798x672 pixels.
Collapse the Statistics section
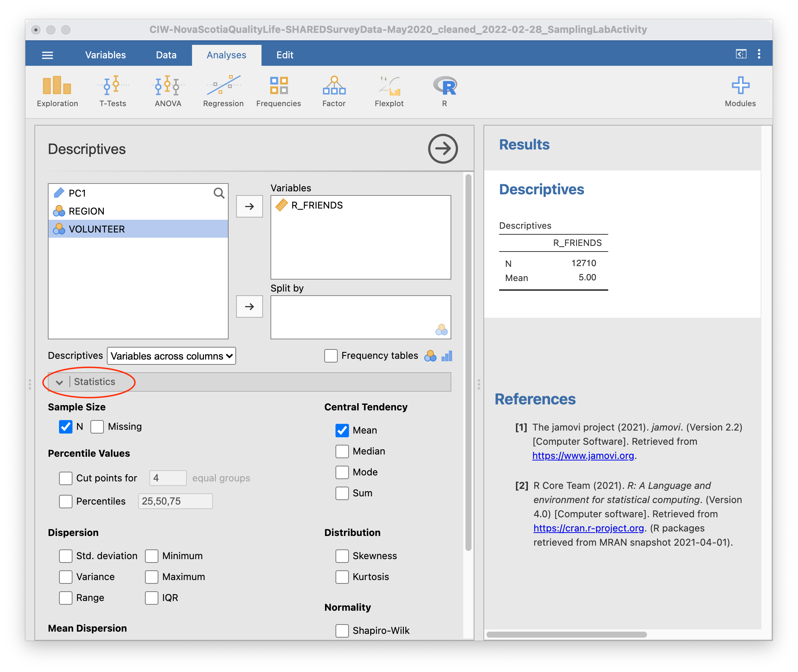[x=250, y=382]
